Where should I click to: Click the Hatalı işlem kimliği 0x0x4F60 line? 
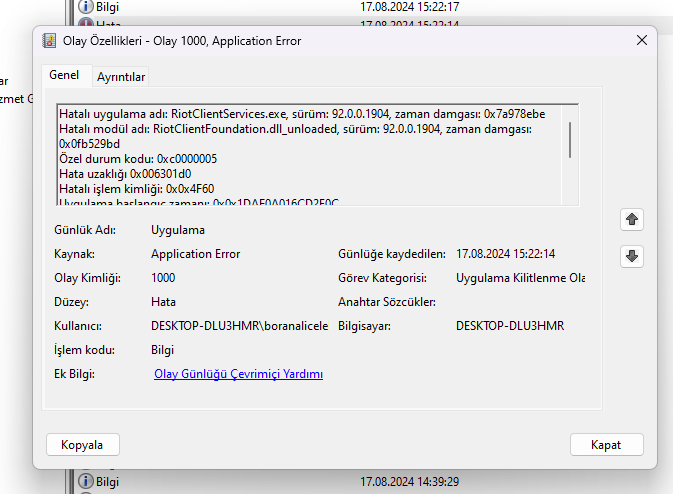(136, 189)
